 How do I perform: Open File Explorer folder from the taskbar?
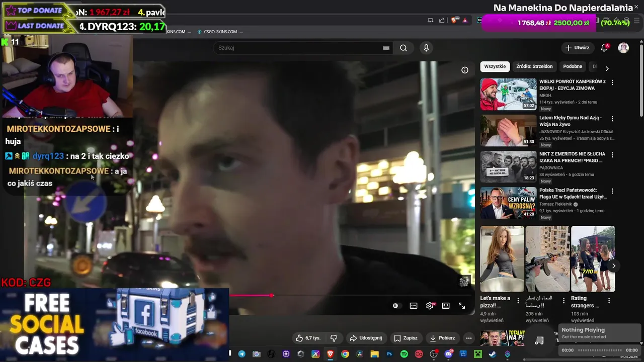pos(374,354)
